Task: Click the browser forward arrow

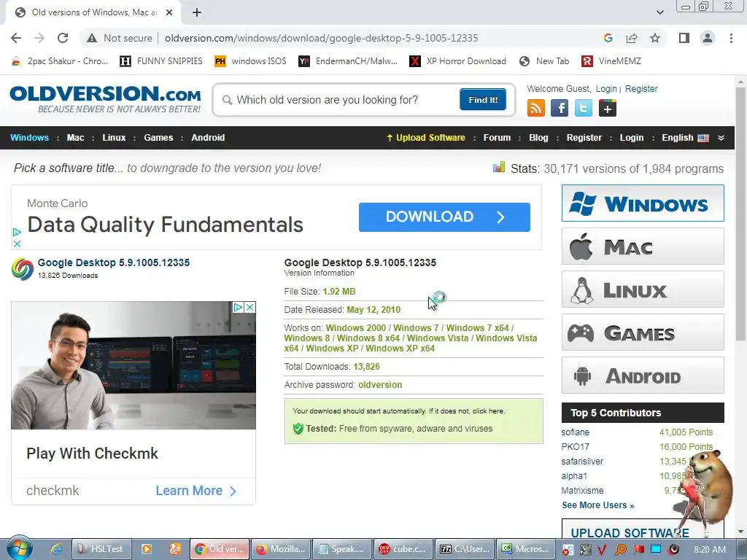Action: (x=39, y=38)
